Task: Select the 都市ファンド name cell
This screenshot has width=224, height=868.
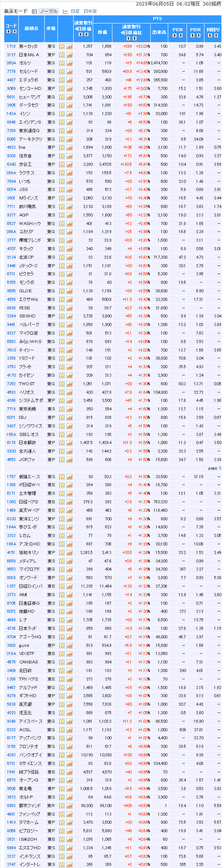Action: tap(31, 806)
